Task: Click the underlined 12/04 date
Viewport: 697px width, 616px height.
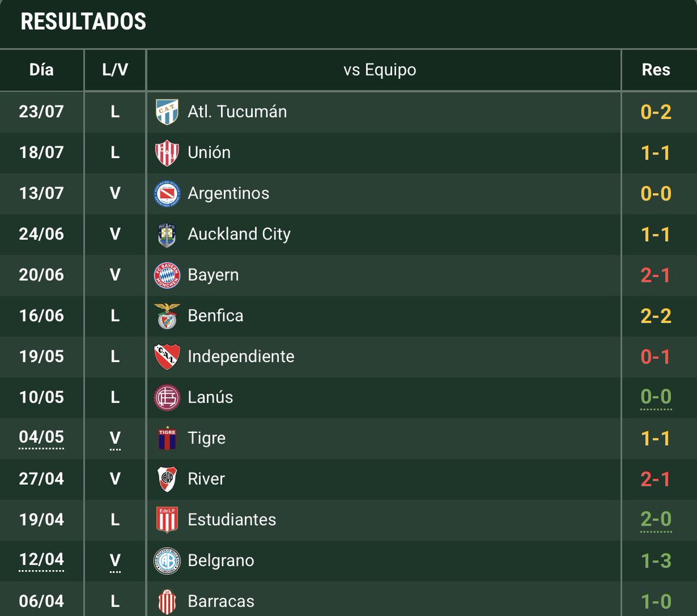Action: click(41, 560)
